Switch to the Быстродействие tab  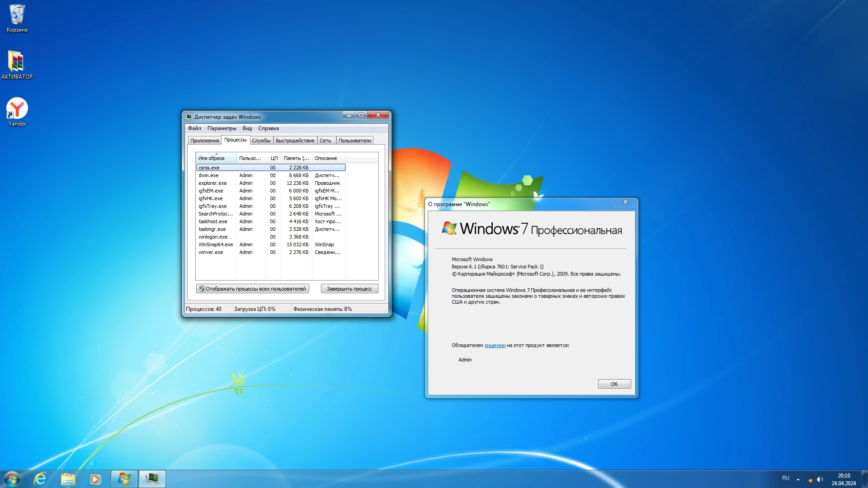295,141
